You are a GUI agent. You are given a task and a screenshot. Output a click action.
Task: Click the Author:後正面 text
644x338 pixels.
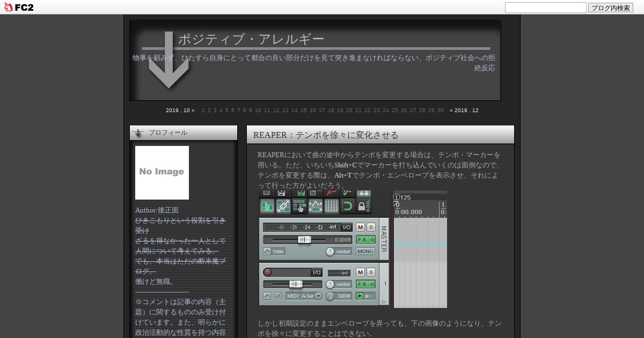click(x=157, y=210)
